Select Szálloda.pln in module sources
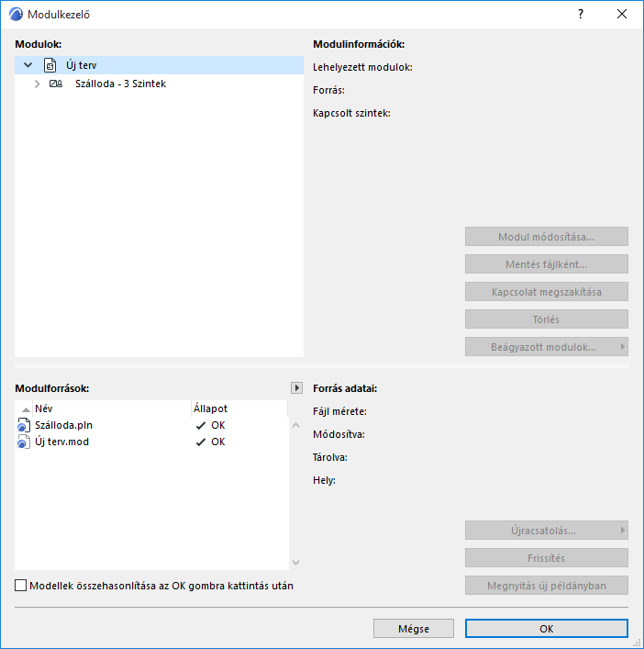This screenshot has width=644, height=649. (63, 425)
